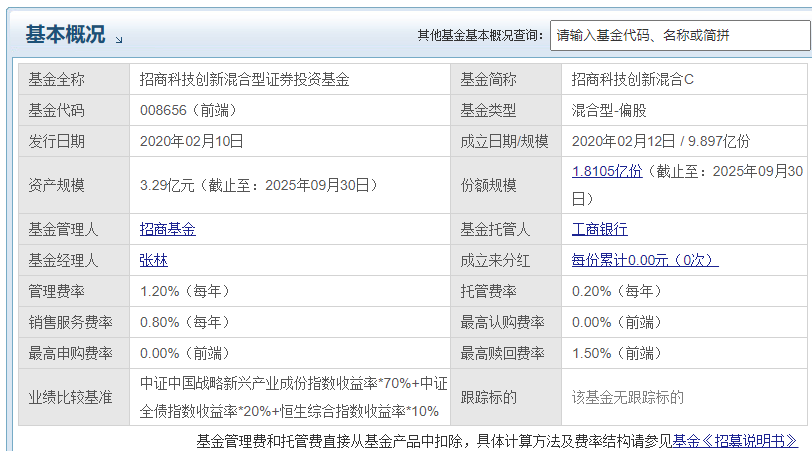Viewport: 812px width, 451px height.
Task: Open the 招商基金 fund manager link
Action: (168, 229)
